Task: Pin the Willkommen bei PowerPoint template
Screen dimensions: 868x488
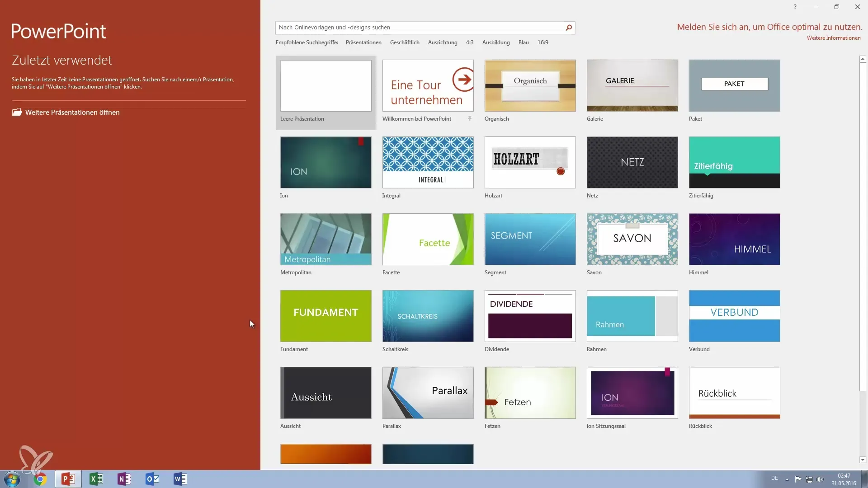Action: tap(470, 118)
